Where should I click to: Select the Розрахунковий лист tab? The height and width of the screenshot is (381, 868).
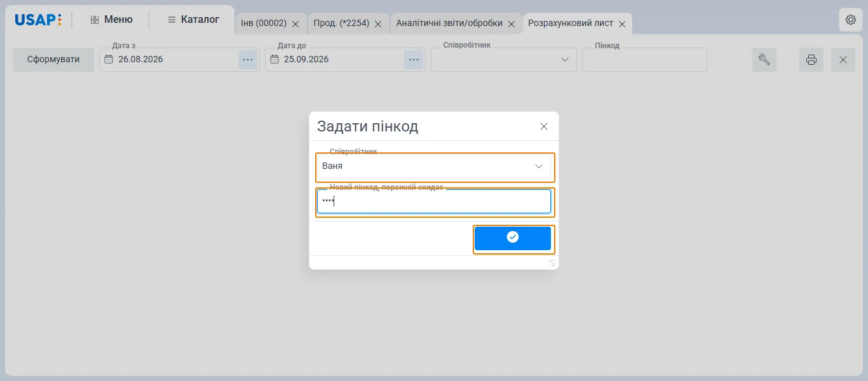click(571, 23)
